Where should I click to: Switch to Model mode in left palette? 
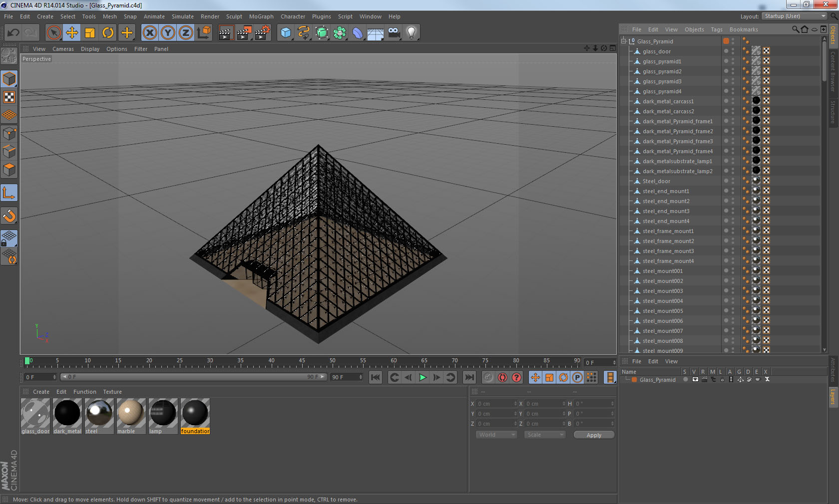pyautogui.click(x=9, y=79)
